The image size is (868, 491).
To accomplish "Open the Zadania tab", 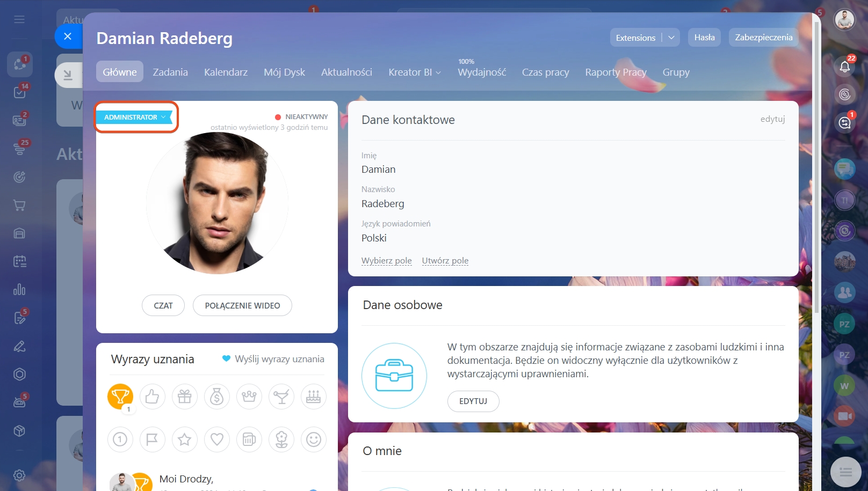I will (x=170, y=72).
